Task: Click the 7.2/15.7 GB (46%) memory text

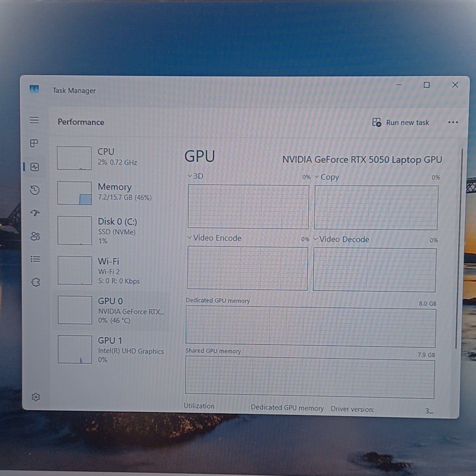Action: point(125,197)
